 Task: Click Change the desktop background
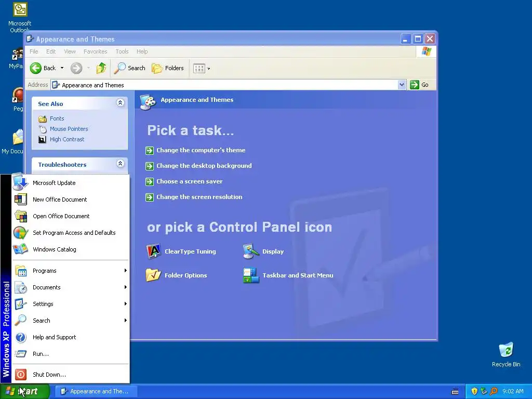204,166
